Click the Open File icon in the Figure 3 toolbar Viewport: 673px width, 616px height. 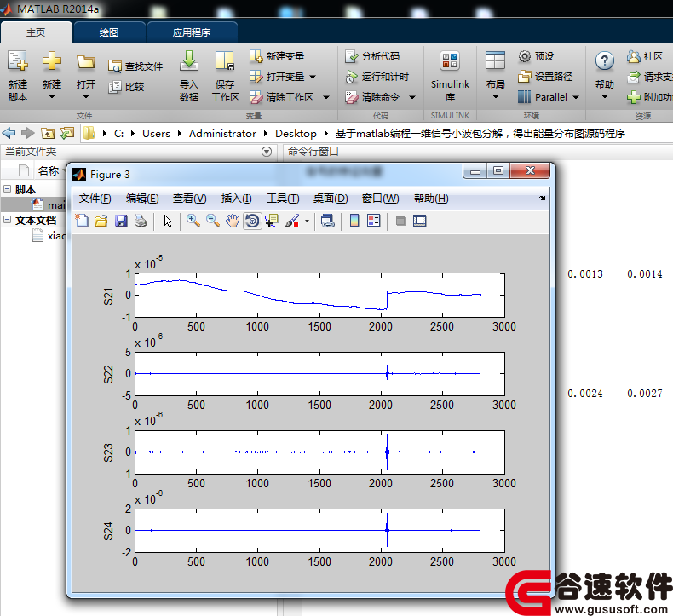[101, 221]
